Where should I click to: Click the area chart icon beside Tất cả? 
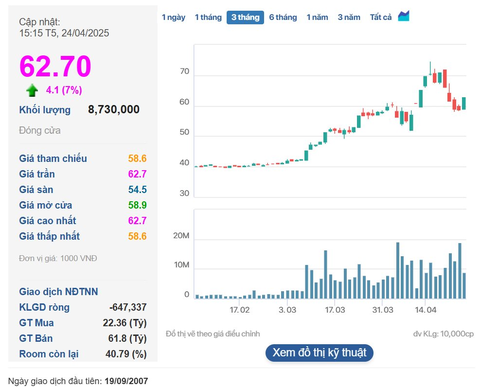pyautogui.click(x=403, y=16)
